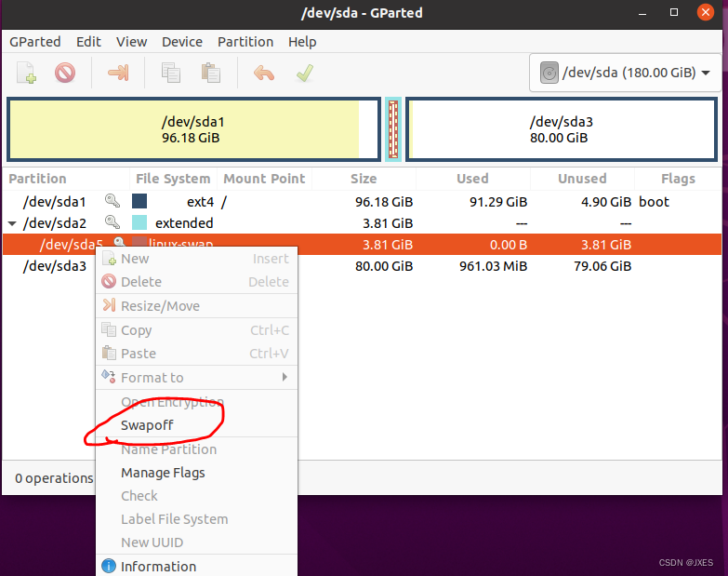Viewport: 728px width, 576px height.
Task: Click the 961.03 MiB used value
Action: tap(493, 266)
